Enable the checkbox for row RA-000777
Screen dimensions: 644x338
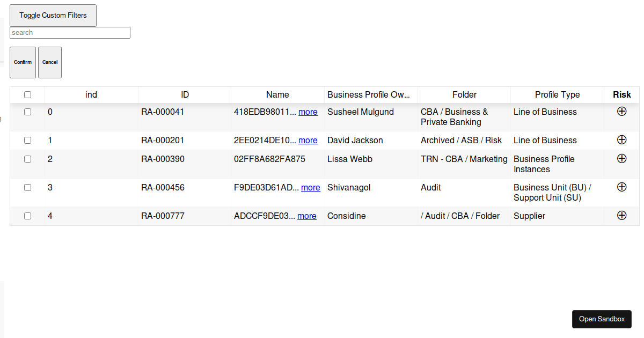27,216
